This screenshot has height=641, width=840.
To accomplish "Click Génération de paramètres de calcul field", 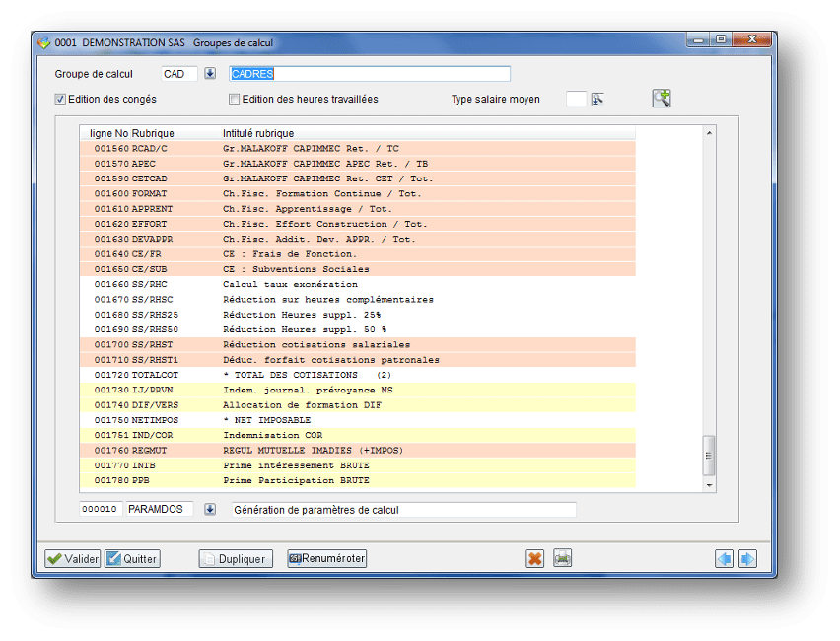I will [404, 510].
